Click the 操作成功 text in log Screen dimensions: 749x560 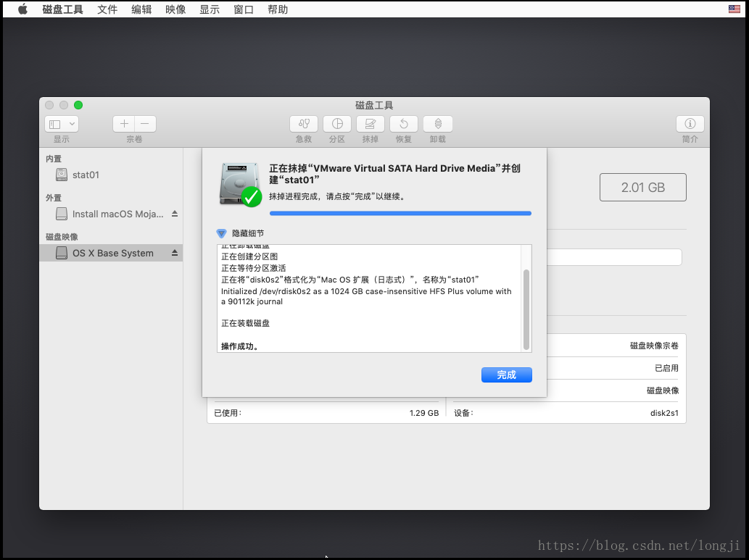[x=240, y=346]
